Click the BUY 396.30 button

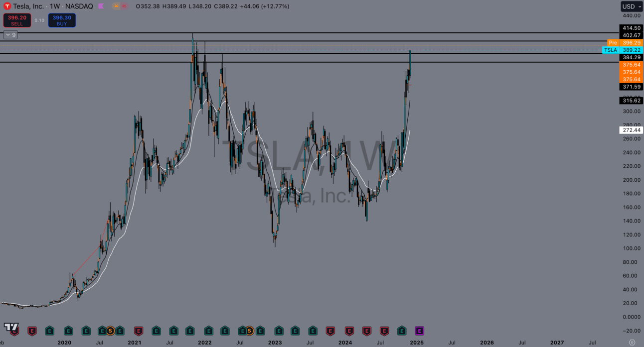(62, 20)
